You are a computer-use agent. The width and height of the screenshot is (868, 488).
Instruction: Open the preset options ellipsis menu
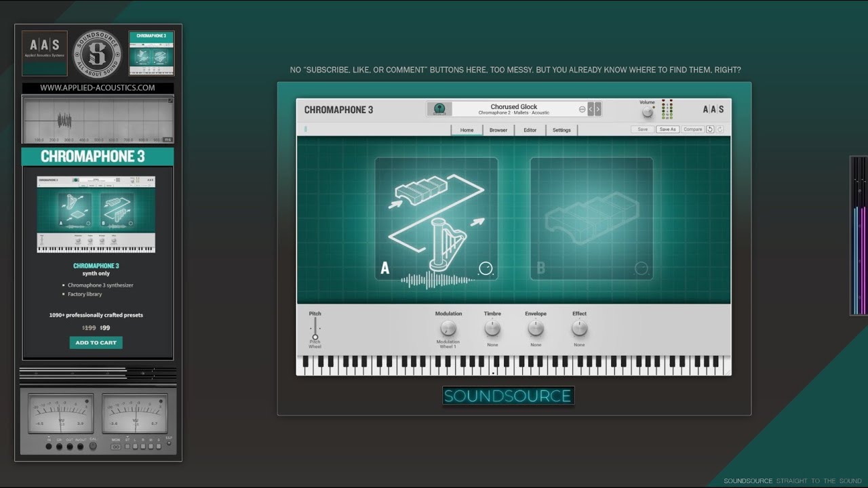tap(583, 109)
